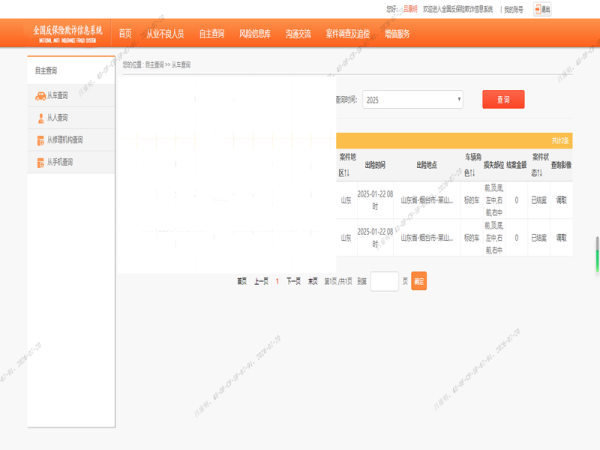Click the 自主查询 sidebar heading
This screenshot has width=600, height=450.
pyautogui.click(x=46, y=71)
